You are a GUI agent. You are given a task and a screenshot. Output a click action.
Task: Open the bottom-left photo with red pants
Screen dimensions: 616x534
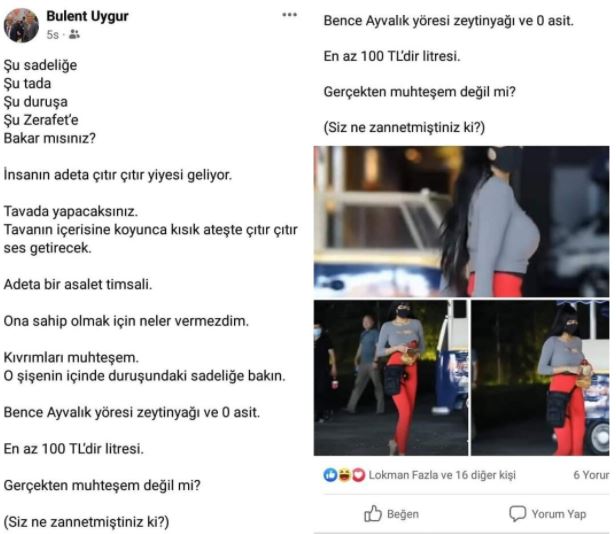pyautogui.click(x=390, y=378)
